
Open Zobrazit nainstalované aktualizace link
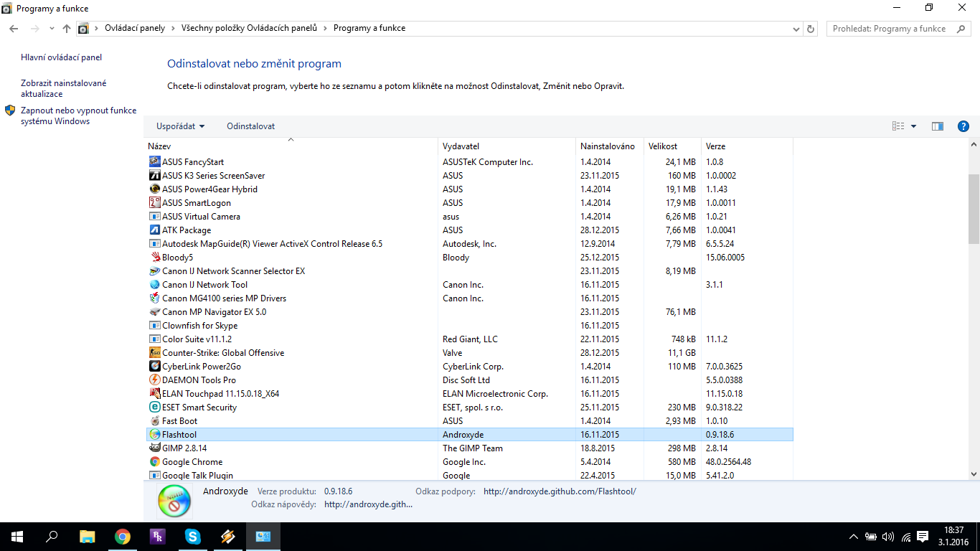pyautogui.click(x=64, y=88)
